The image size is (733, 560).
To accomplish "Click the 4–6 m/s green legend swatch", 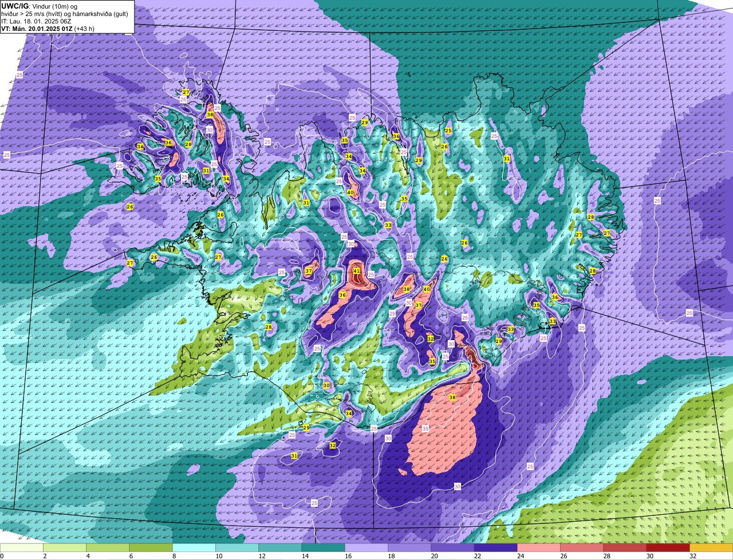I will [x=108, y=548].
